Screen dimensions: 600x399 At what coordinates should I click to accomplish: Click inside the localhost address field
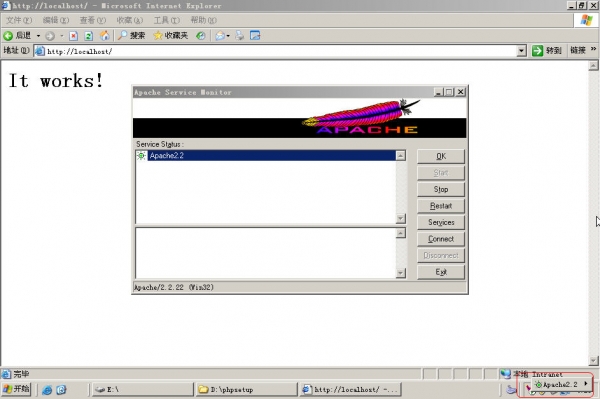(280, 51)
